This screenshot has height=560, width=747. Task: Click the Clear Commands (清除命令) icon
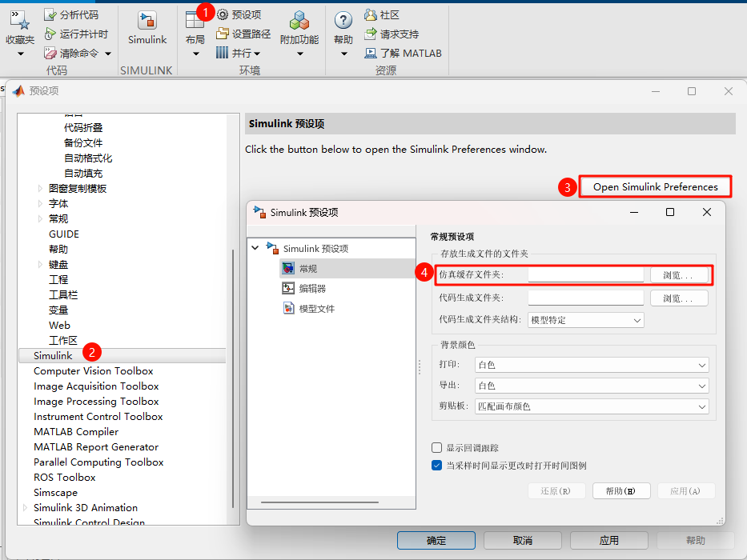[50, 53]
